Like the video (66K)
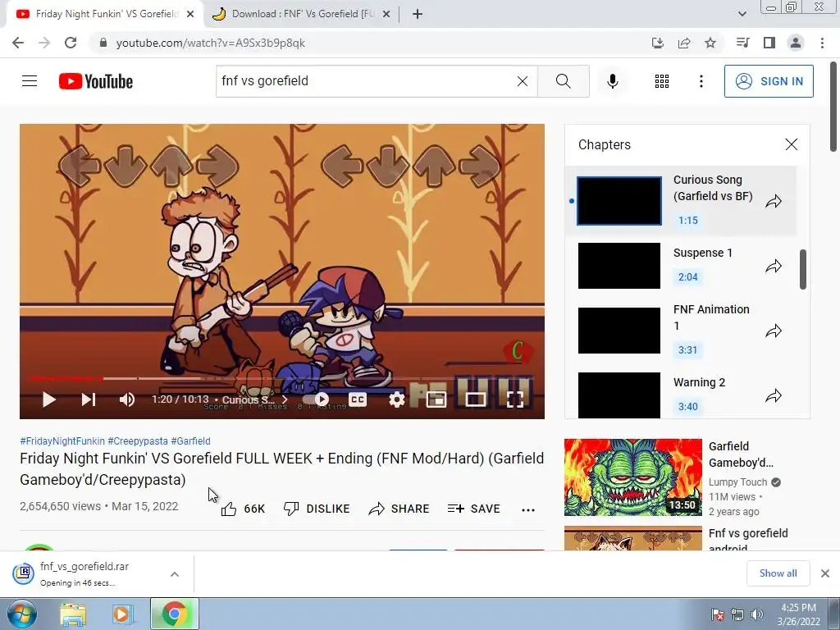 coord(243,509)
